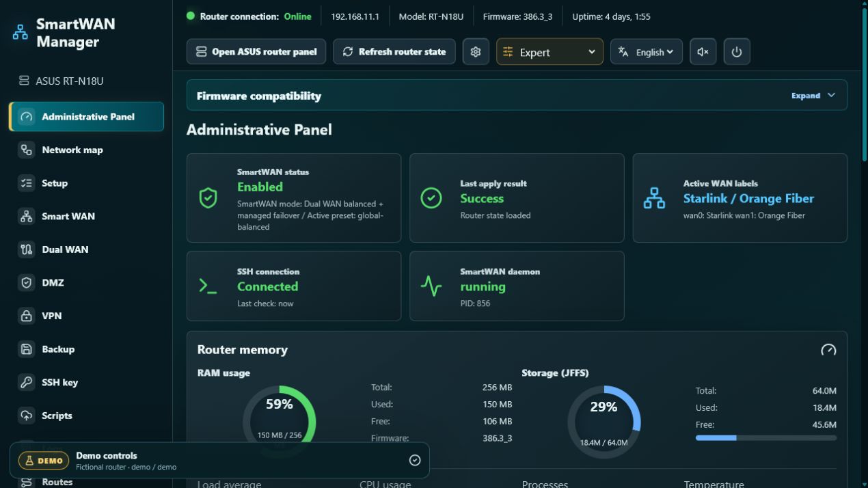868x488 pixels.
Task: Click the Backup floppy disk icon
Action: [26, 349]
